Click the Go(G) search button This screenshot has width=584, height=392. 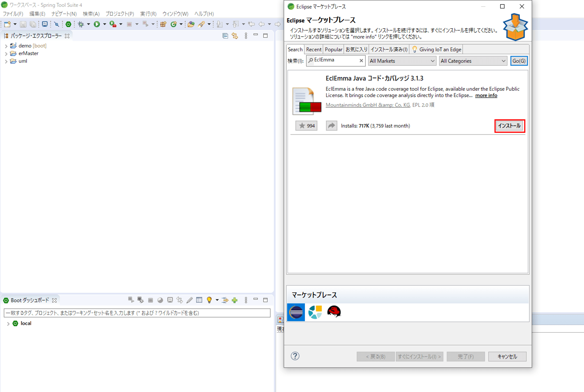tap(519, 61)
